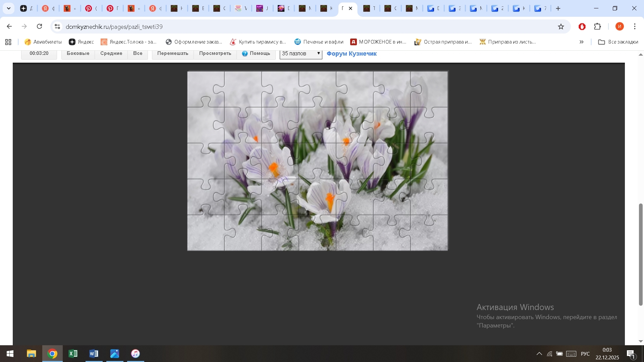Show only Боковые edge pieces
Screen dimensions: 644x362
78,54
